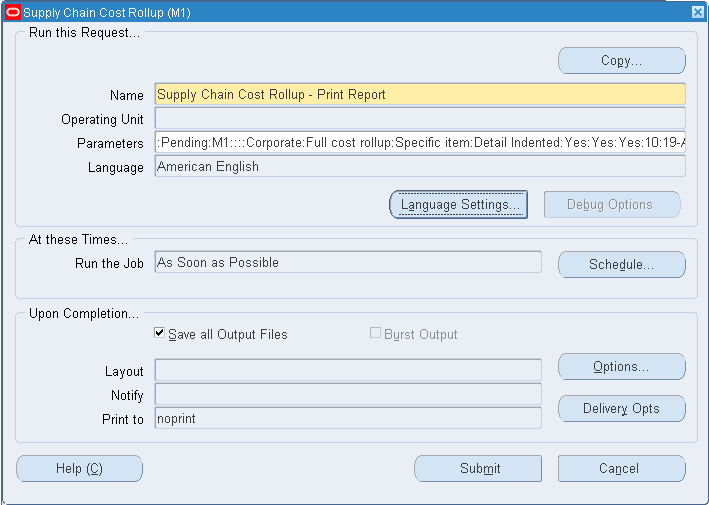Submit the request
This screenshot has height=505, width=709.
point(478,468)
